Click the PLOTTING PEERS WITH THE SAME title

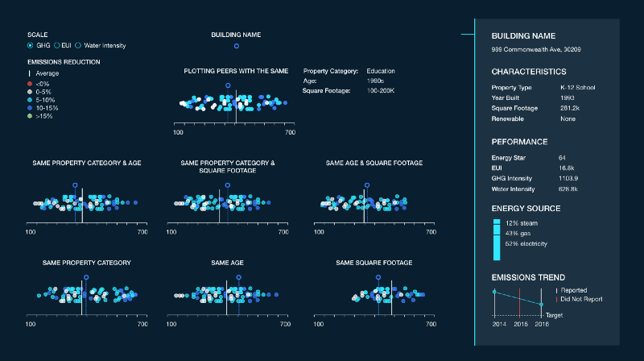[236, 71]
